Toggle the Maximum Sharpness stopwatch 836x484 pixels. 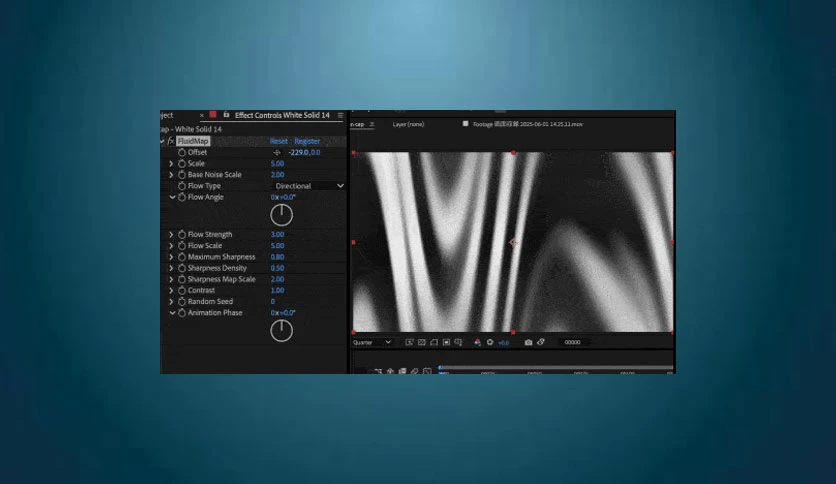[182, 257]
